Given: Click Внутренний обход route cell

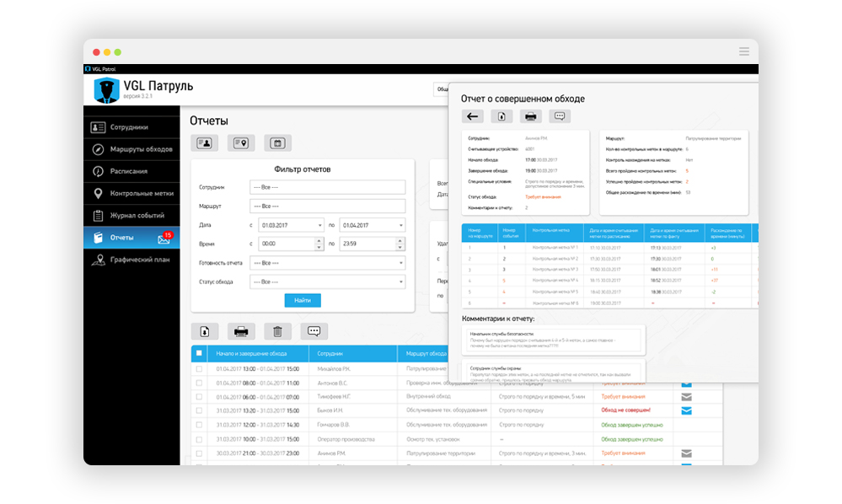Looking at the screenshot, I should pyautogui.click(x=428, y=397).
